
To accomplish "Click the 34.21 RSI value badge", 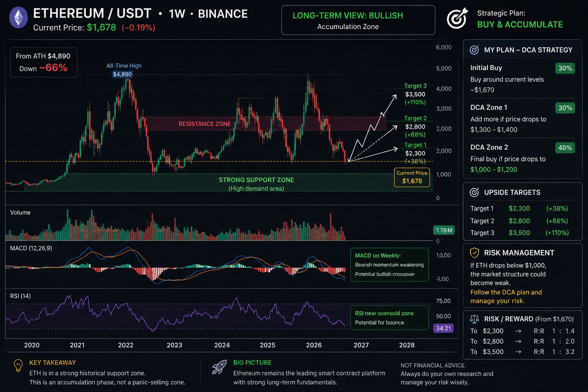I will coord(443,328).
